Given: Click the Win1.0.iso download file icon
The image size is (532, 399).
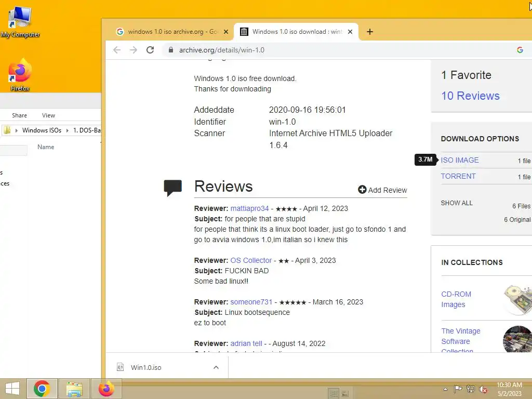Looking at the screenshot, I should click(x=120, y=367).
